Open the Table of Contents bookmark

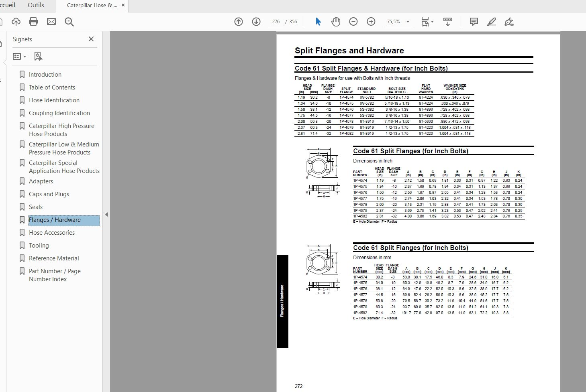52,87
